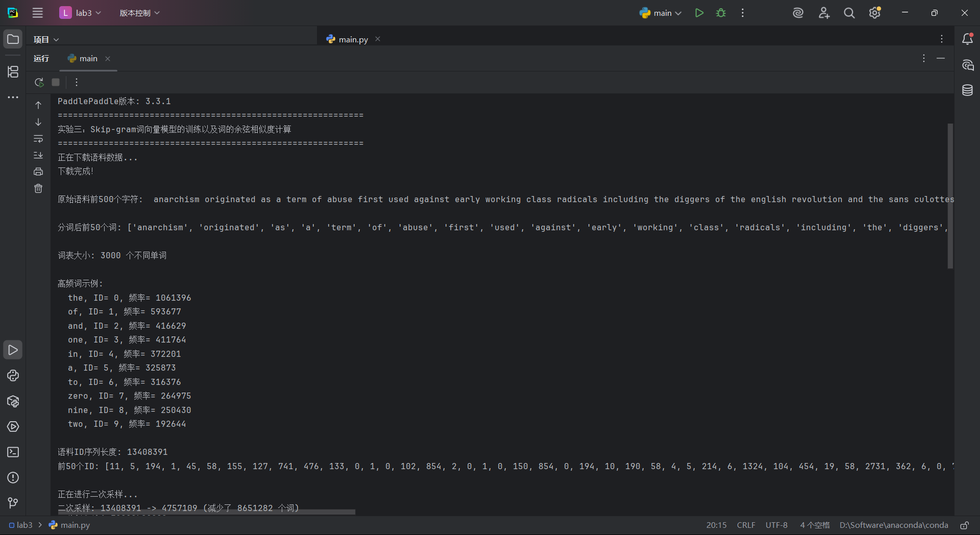The image size is (980, 535).
Task: Open the main hamburger menu
Action: [x=38, y=13]
